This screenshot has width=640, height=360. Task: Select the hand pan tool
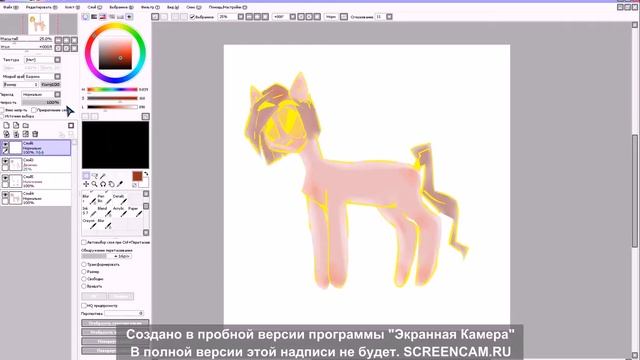click(112, 184)
